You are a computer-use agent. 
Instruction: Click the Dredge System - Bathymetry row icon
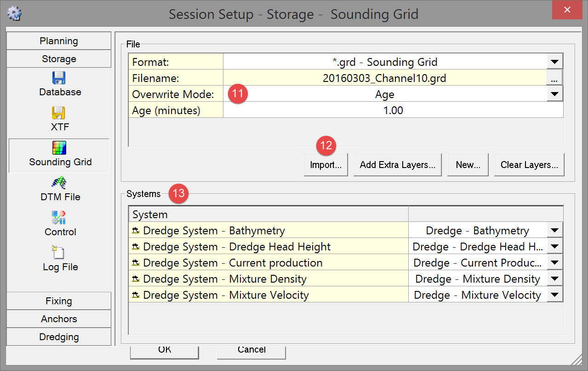click(x=137, y=231)
